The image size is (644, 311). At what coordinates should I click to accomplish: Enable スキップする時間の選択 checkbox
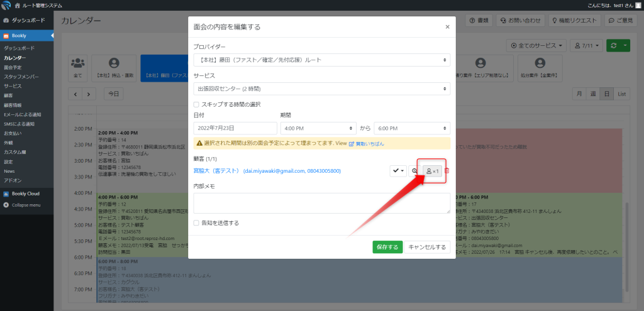coord(196,104)
